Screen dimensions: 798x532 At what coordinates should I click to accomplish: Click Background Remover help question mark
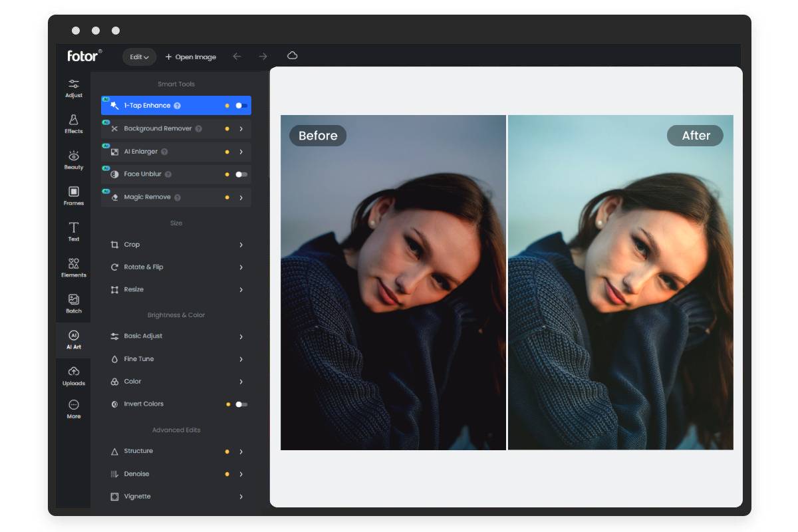pyautogui.click(x=198, y=129)
